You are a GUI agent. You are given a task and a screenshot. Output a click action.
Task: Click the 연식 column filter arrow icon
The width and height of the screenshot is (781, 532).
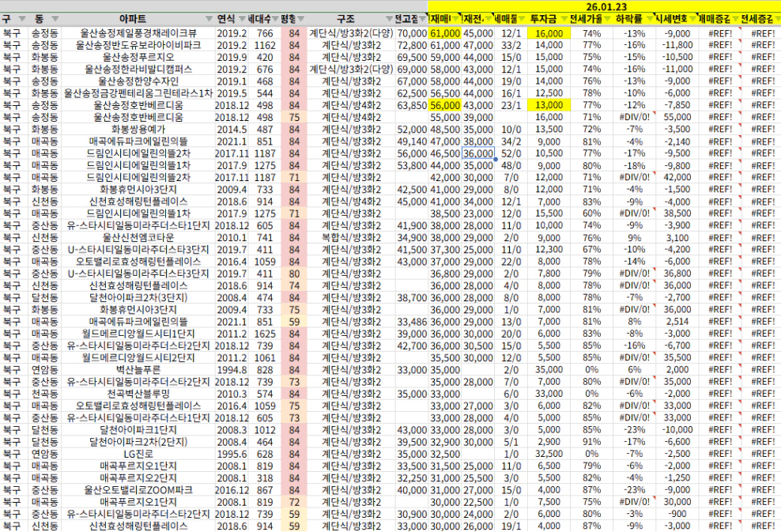(x=242, y=19)
